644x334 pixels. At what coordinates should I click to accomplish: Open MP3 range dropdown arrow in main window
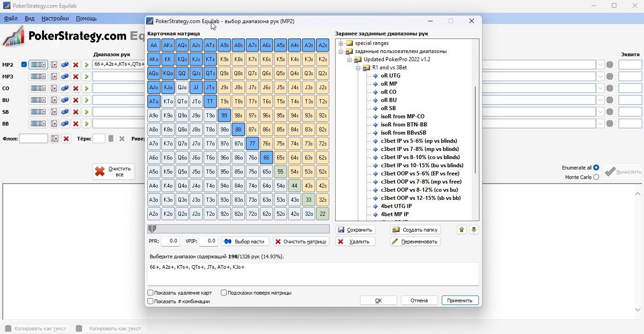coord(600,77)
